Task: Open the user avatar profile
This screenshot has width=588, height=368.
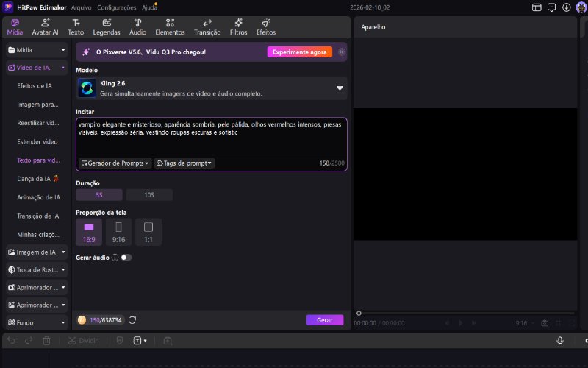Action: pos(581,7)
